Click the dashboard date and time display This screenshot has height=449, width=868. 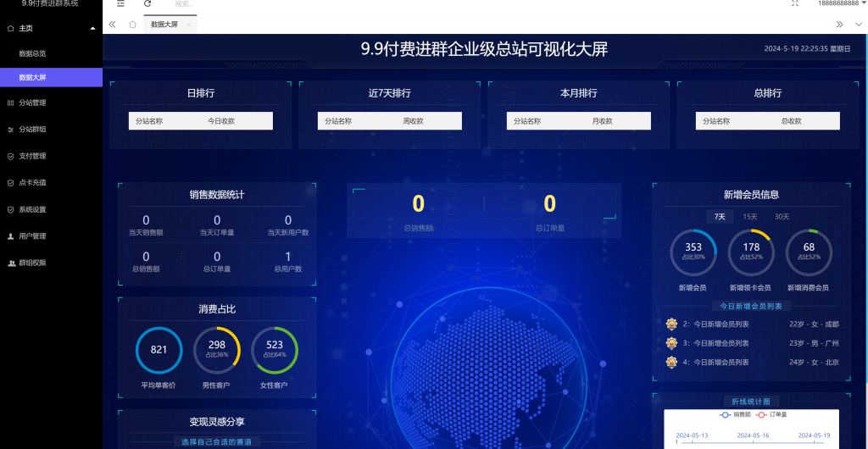click(807, 48)
